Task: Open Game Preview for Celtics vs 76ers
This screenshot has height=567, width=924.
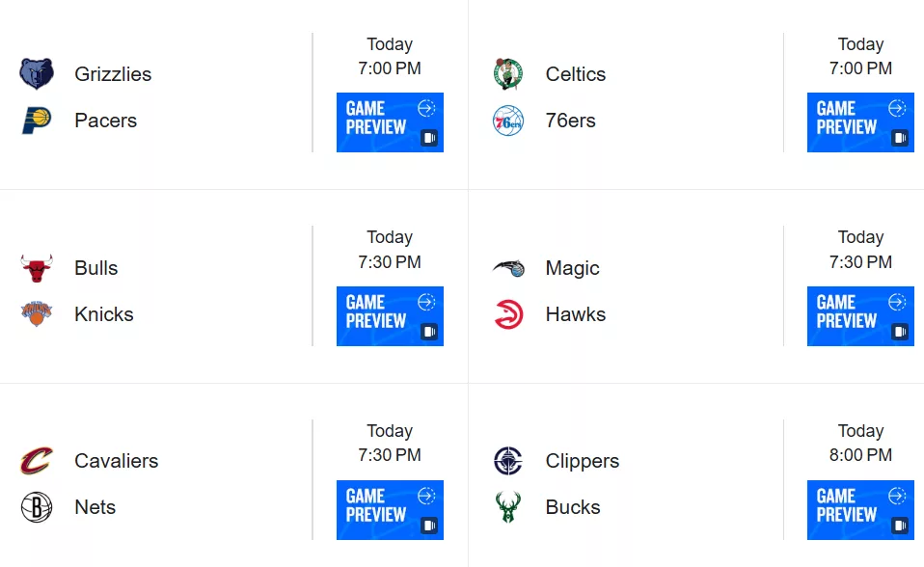Action: [x=860, y=122]
